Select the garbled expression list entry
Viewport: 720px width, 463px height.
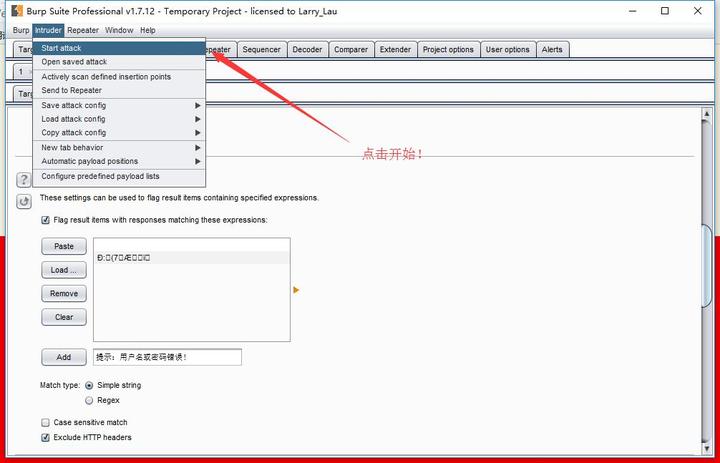pyautogui.click(x=191, y=258)
